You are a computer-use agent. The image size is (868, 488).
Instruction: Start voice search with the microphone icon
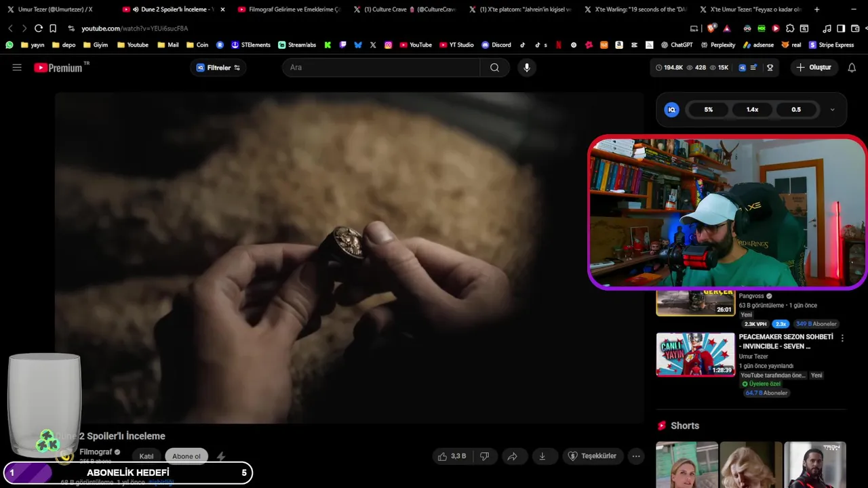(527, 68)
